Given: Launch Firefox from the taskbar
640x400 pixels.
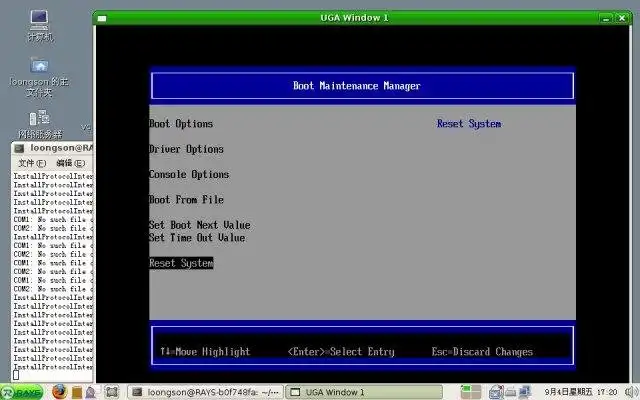Looking at the screenshot, I should tap(60, 392).
